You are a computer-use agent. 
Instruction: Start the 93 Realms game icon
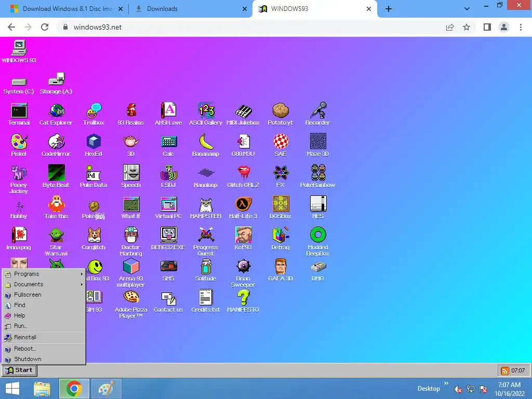pyautogui.click(x=131, y=114)
